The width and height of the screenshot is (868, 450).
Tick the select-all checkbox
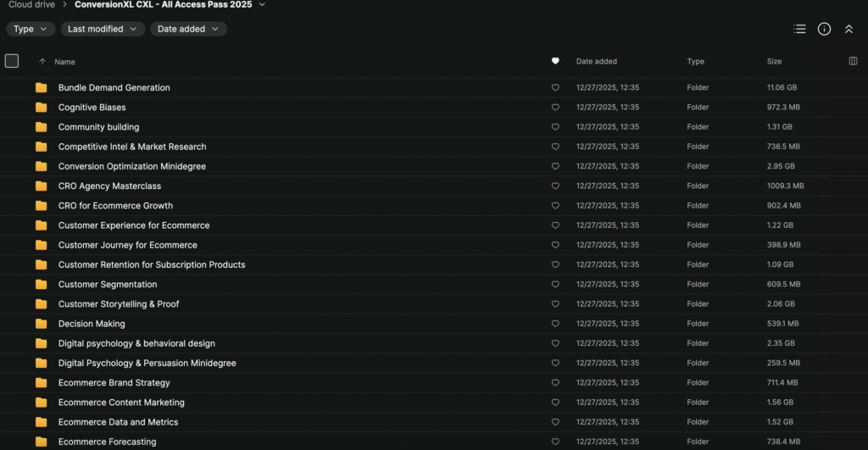(x=12, y=61)
